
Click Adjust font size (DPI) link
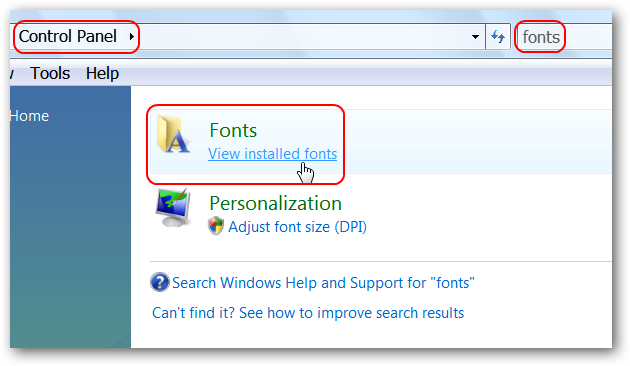pyautogui.click(x=297, y=227)
